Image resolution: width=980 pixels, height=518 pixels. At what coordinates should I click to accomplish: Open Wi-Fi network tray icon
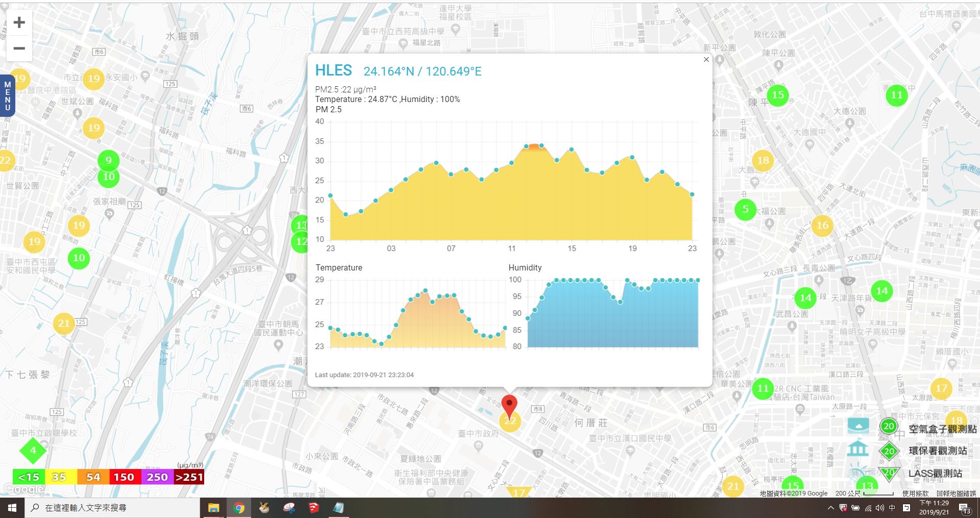point(868,508)
